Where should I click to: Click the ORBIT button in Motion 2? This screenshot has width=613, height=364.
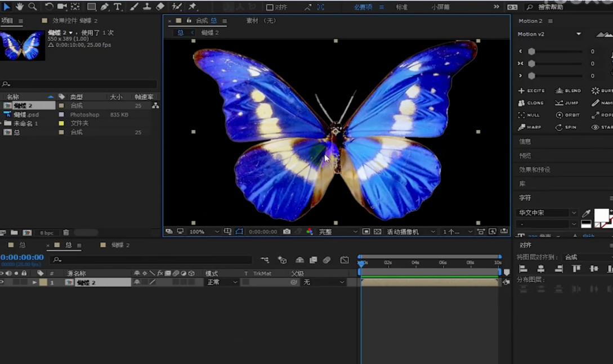567,115
